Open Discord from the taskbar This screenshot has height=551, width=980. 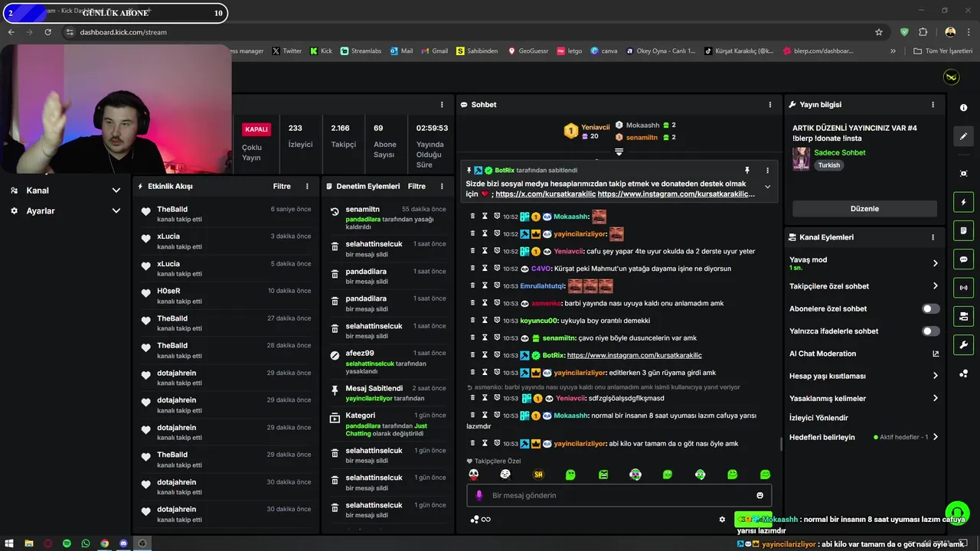point(123,543)
